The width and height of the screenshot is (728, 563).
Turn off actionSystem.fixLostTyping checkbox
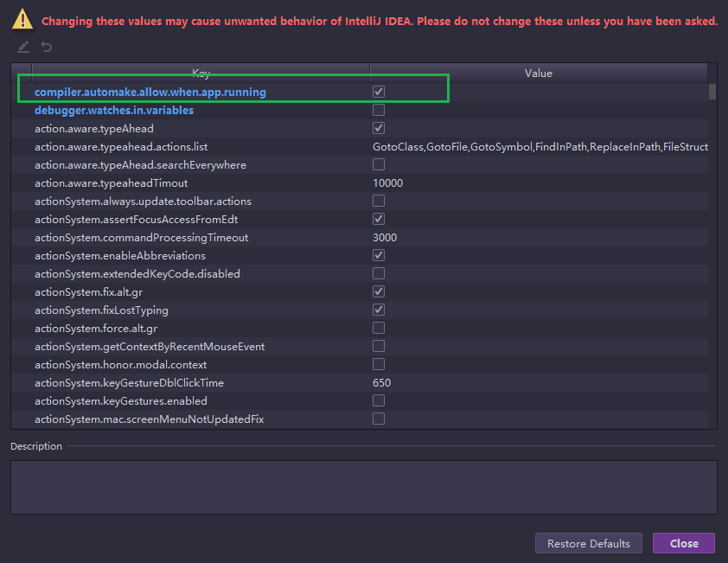pos(379,310)
